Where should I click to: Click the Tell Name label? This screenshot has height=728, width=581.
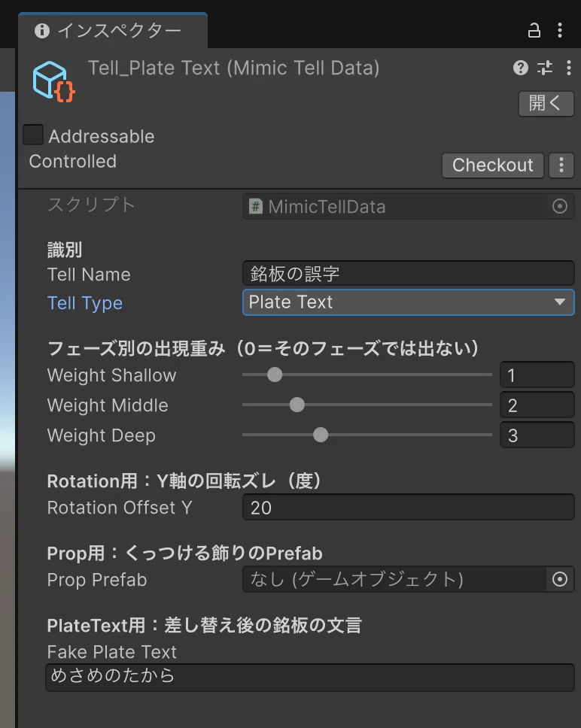pyautogui.click(x=89, y=275)
